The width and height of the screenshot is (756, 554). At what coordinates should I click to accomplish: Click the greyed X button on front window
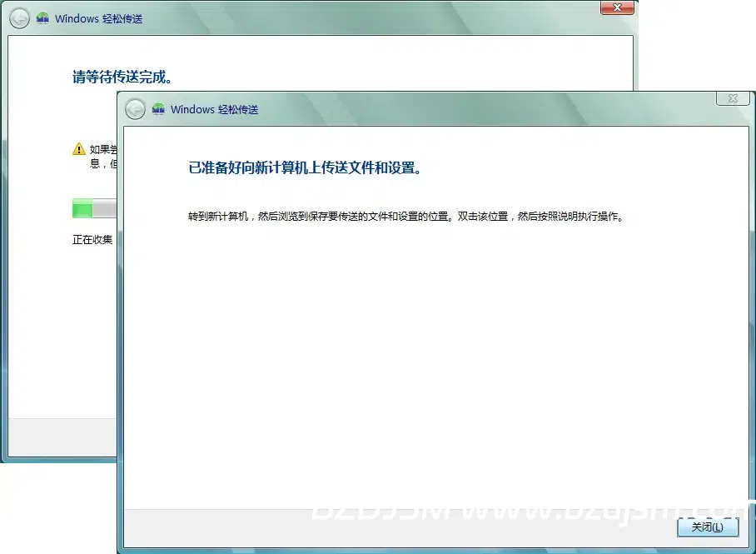click(x=733, y=98)
